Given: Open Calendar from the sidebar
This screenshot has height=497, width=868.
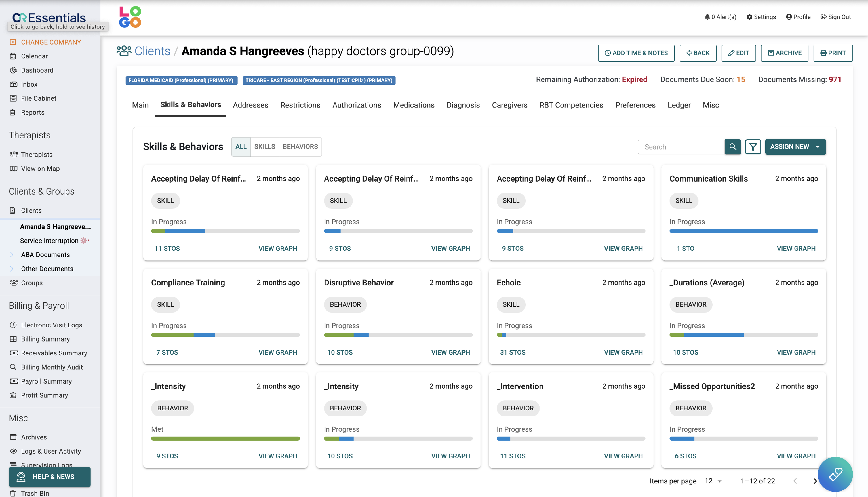Looking at the screenshot, I should (x=34, y=56).
